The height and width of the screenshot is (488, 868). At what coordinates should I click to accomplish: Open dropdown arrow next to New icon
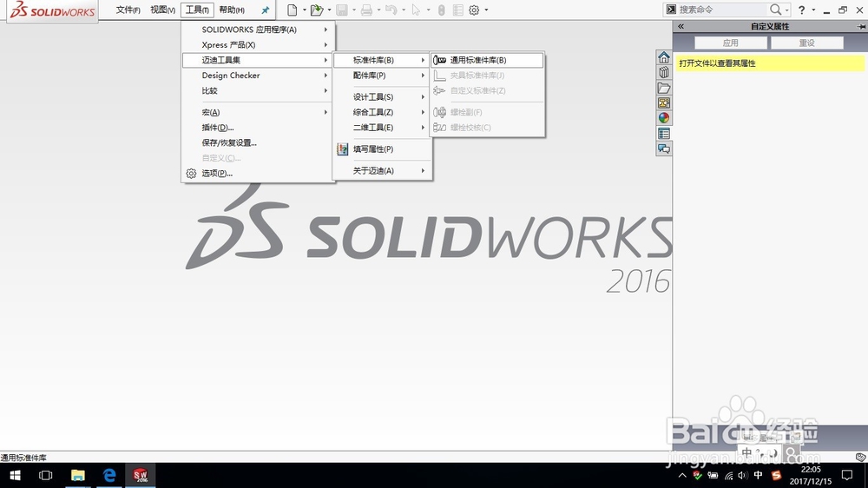click(x=305, y=10)
